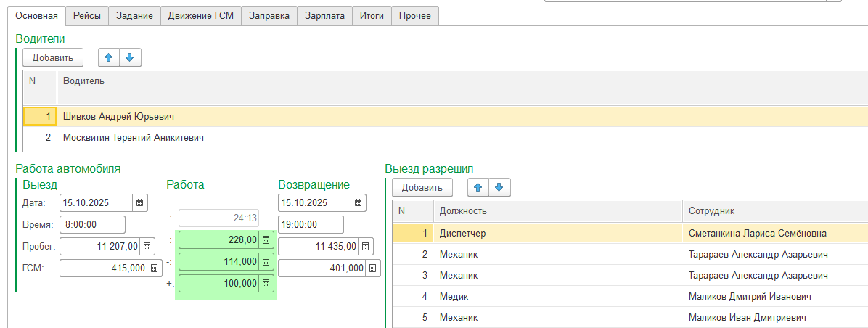Open calculator for departure mileage 11 207,00
The width and height of the screenshot is (868, 328).
pos(148,247)
